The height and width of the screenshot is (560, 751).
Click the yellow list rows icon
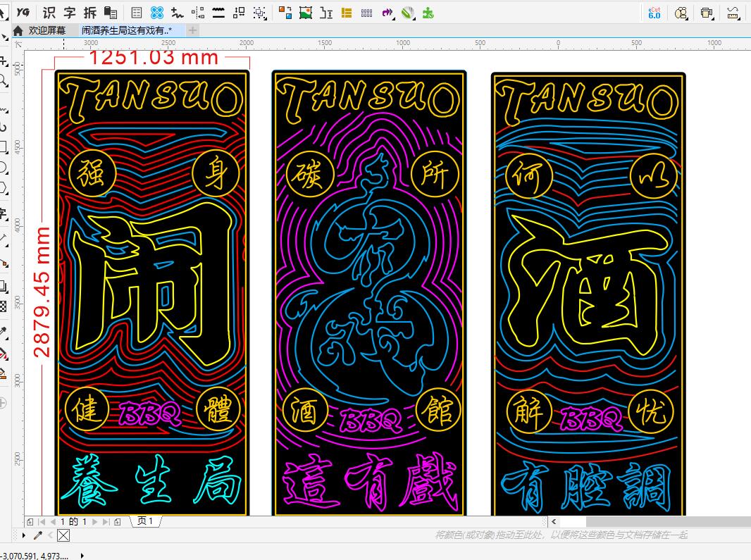click(x=347, y=13)
